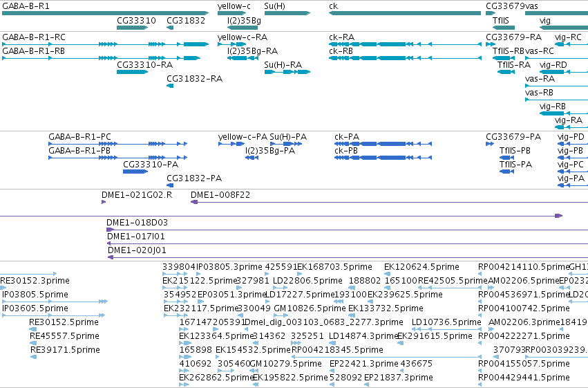Screen dimensions: 588x388
Task: Select BAC clone DME1-020J01
Action: point(137,250)
